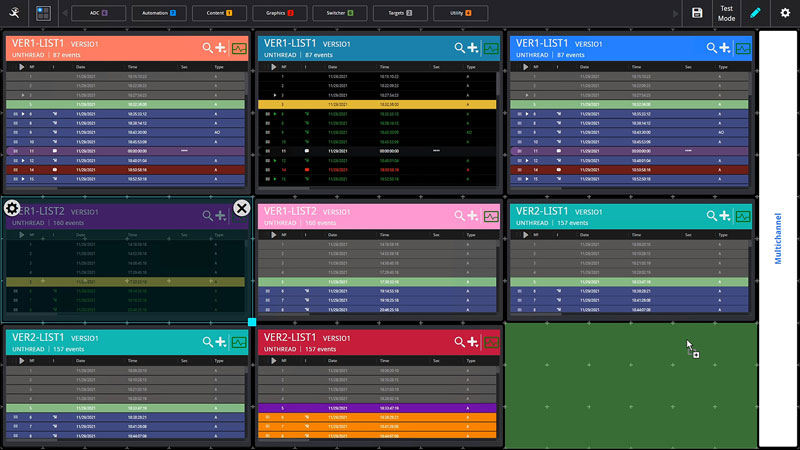Click the running-figure app logo

14,13
